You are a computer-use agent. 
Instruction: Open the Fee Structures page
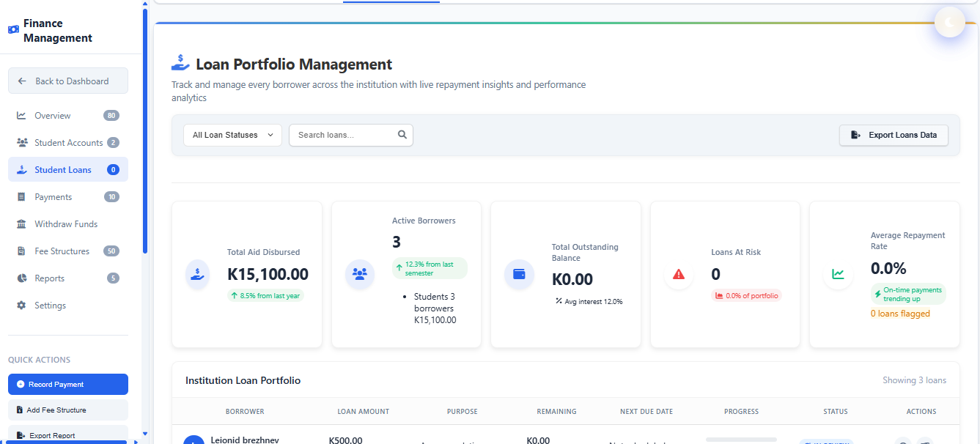point(62,251)
